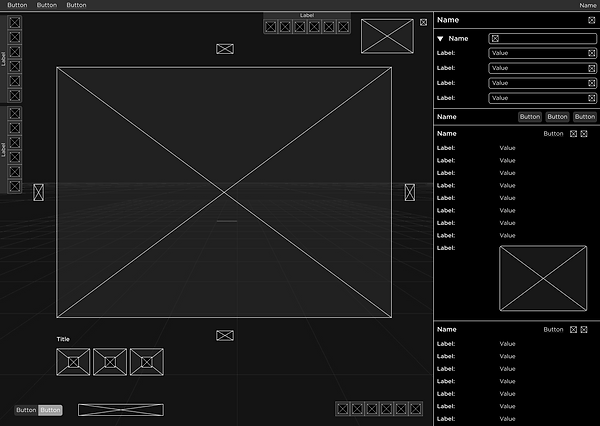This screenshot has width=600, height=426.
Task: Click last Button in the three-button Name row
Action: [585, 117]
